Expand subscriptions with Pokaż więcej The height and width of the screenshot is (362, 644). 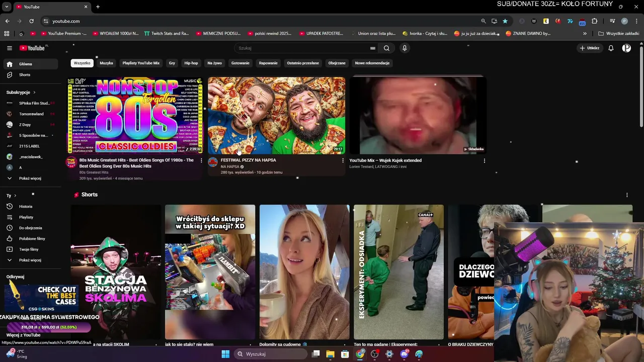pos(31,178)
